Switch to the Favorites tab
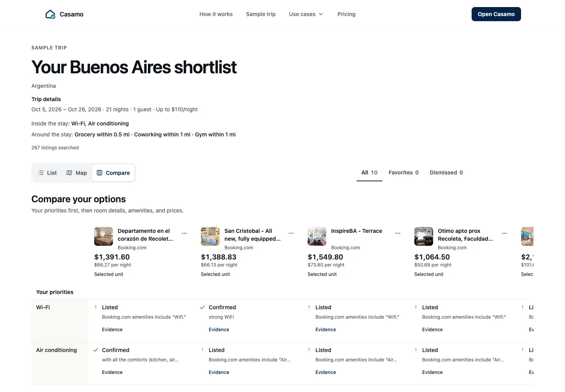 pyautogui.click(x=404, y=173)
